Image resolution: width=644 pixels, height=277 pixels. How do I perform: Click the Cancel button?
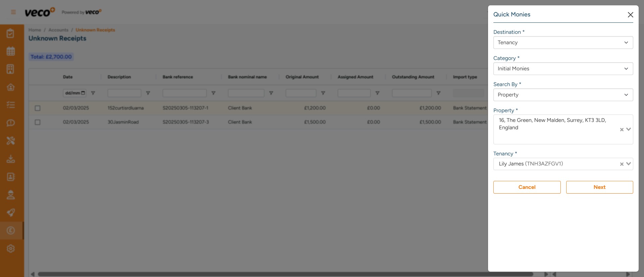pos(527,187)
